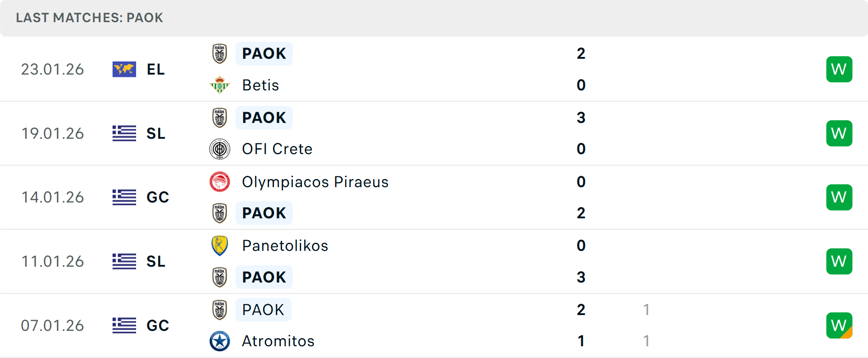Click the Atromitos team badge
This screenshot has width=868, height=358.
(x=220, y=341)
